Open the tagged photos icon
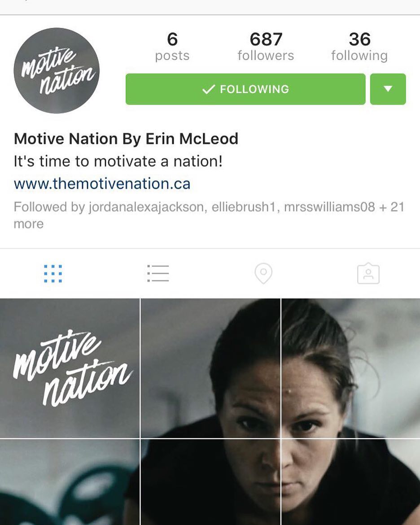This screenshot has height=525, width=420. click(368, 273)
